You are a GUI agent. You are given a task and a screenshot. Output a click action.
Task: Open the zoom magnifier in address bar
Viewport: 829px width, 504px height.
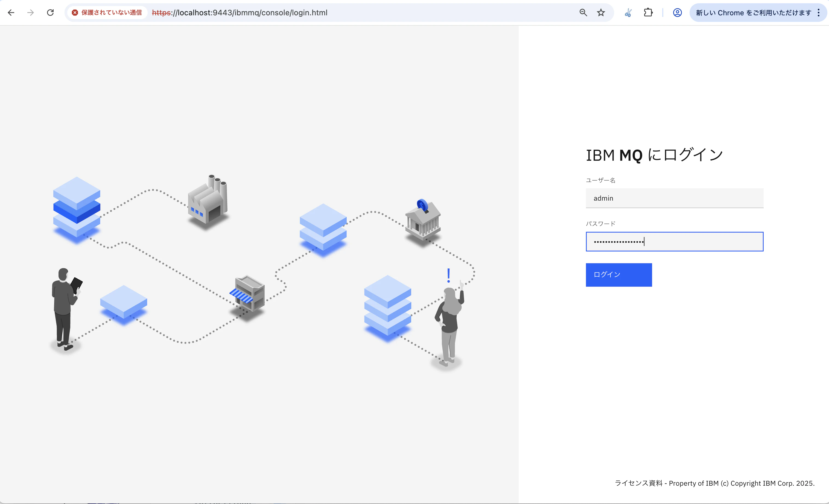[x=583, y=13]
